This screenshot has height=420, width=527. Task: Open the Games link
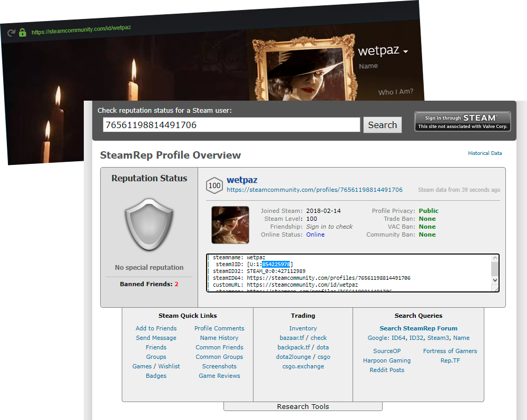coord(142,366)
